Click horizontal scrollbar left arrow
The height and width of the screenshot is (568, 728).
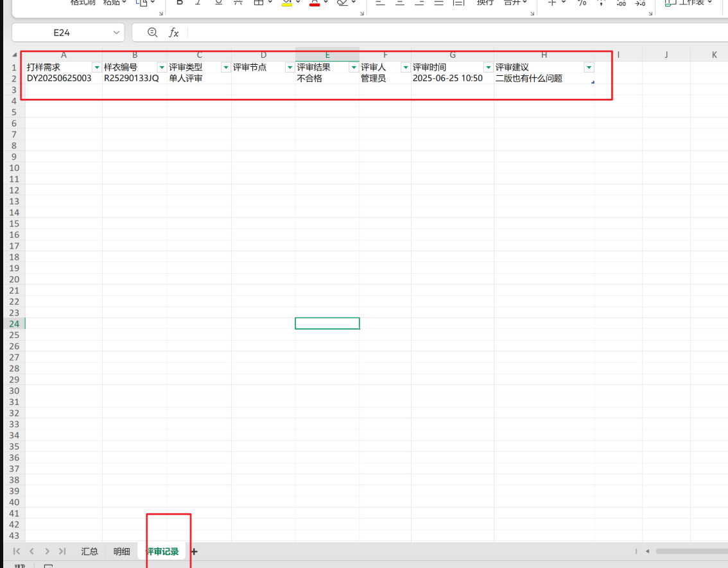[648, 551]
